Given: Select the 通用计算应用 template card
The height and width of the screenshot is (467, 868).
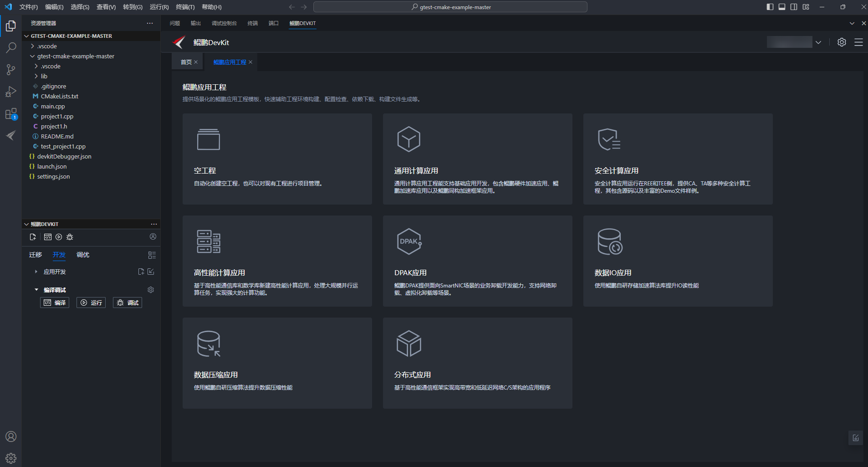Looking at the screenshot, I should click(x=478, y=159).
